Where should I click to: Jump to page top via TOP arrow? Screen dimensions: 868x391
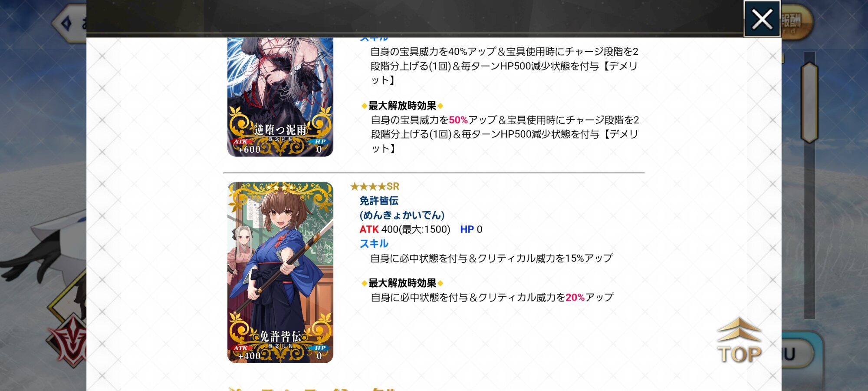coord(739,341)
